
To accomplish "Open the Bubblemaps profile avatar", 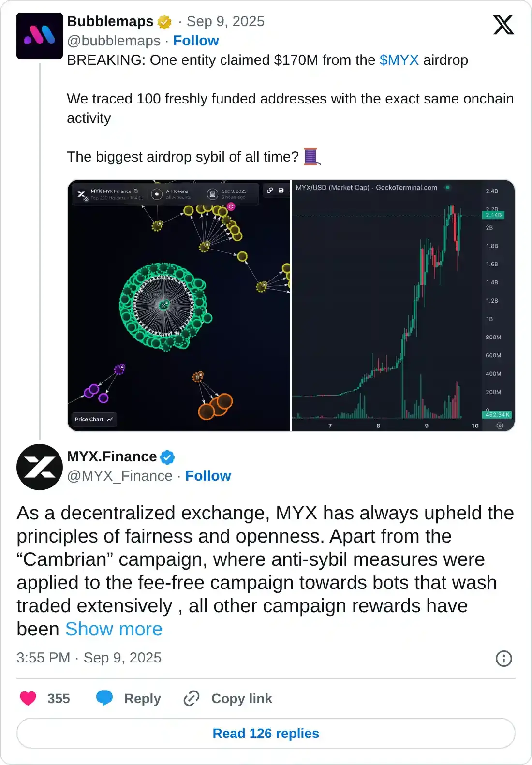I will coord(40,36).
